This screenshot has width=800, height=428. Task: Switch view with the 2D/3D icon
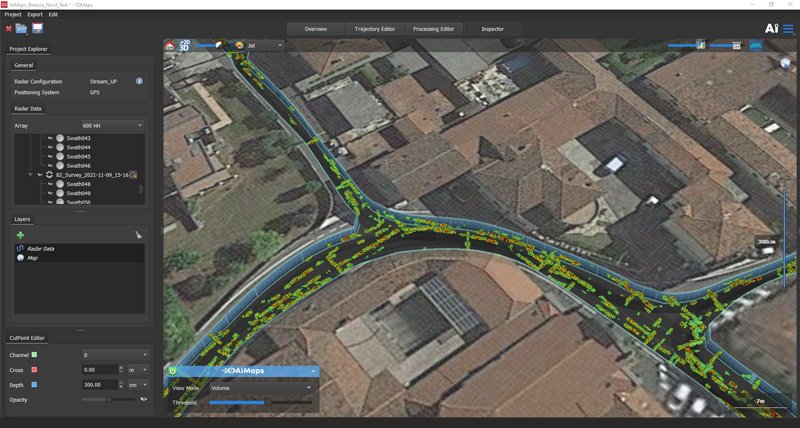click(x=184, y=45)
